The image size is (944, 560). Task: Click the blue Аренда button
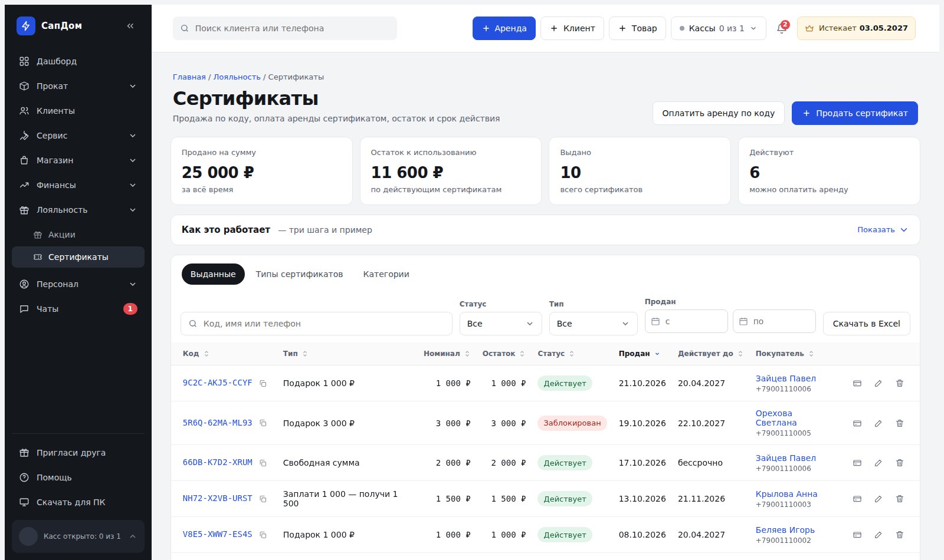coord(504,28)
